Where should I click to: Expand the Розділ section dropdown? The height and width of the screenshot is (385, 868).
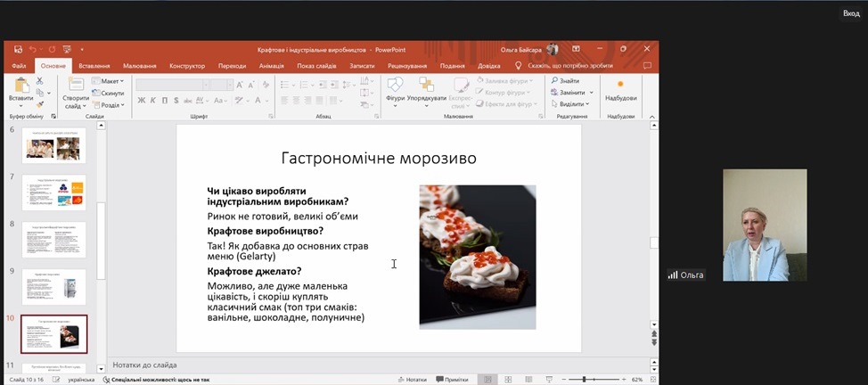click(111, 104)
